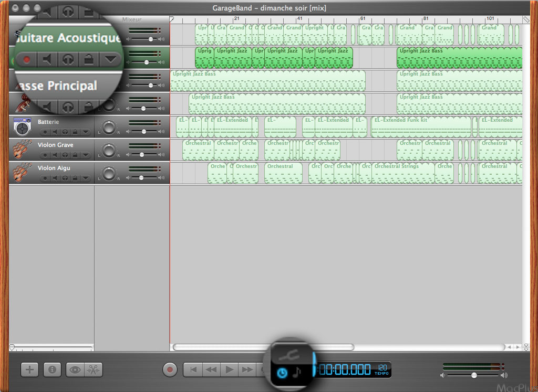Image resolution: width=538 pixels, height=392 pixels.
Task: Expand the Batterie track automation arrow
Action: click(x=85, y=132)
